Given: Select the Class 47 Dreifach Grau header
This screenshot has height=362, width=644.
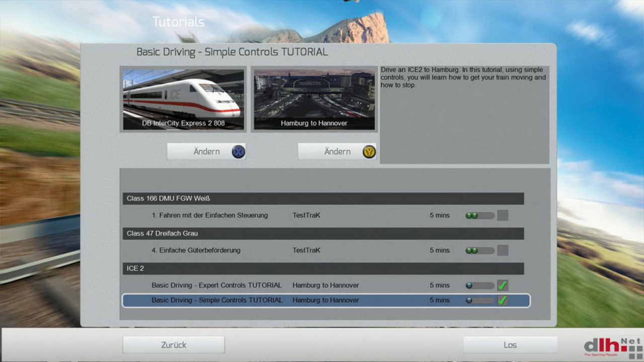Looking at the screenshot, I should (323, 233).
